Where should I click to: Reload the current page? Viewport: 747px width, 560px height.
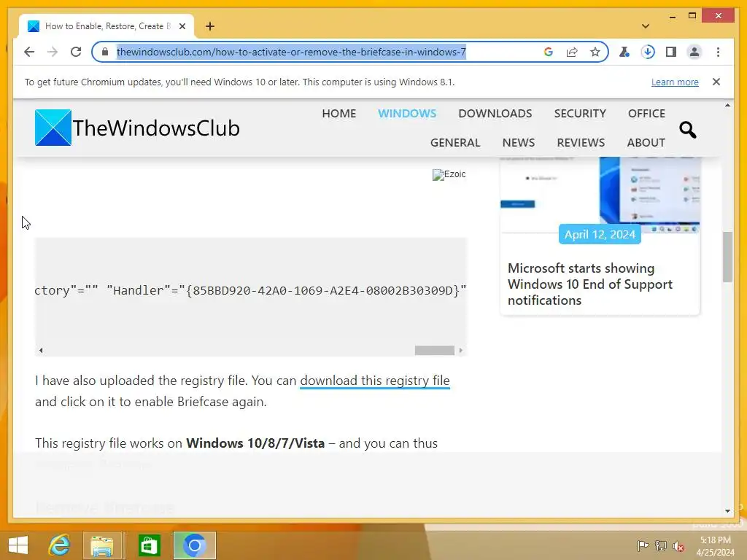click(76, 52)
